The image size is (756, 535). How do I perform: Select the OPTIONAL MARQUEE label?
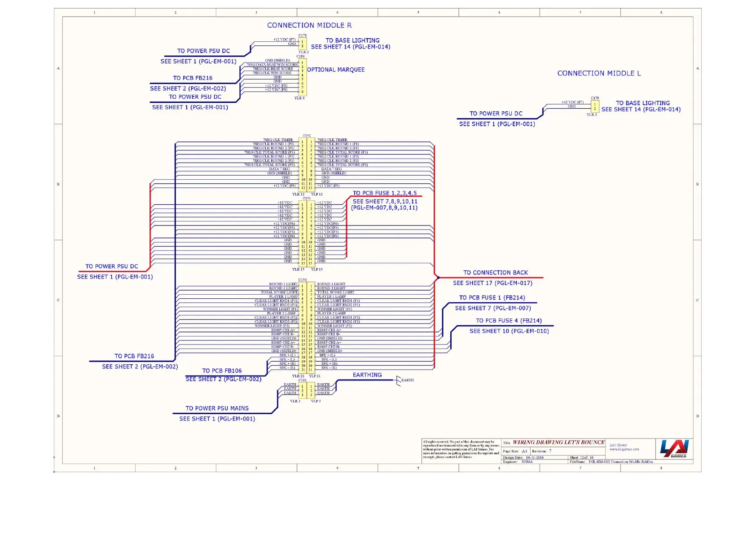pos(336,70)
